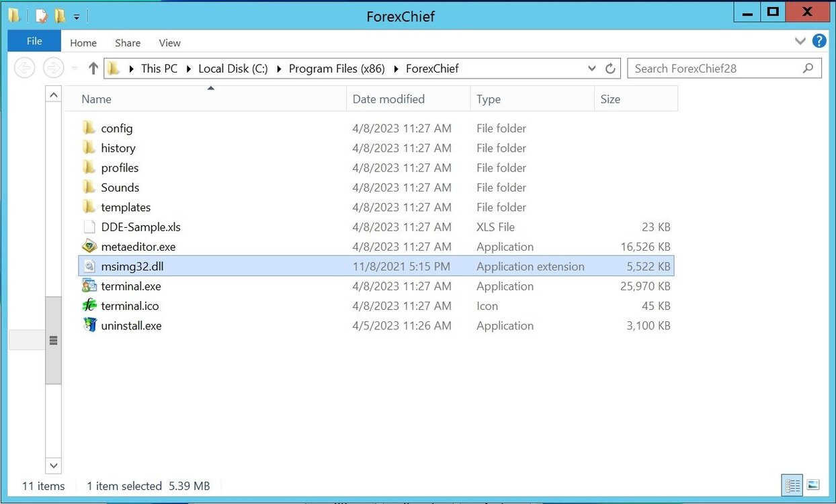Expand the address bar history dropdown

(x=591, y=69)
